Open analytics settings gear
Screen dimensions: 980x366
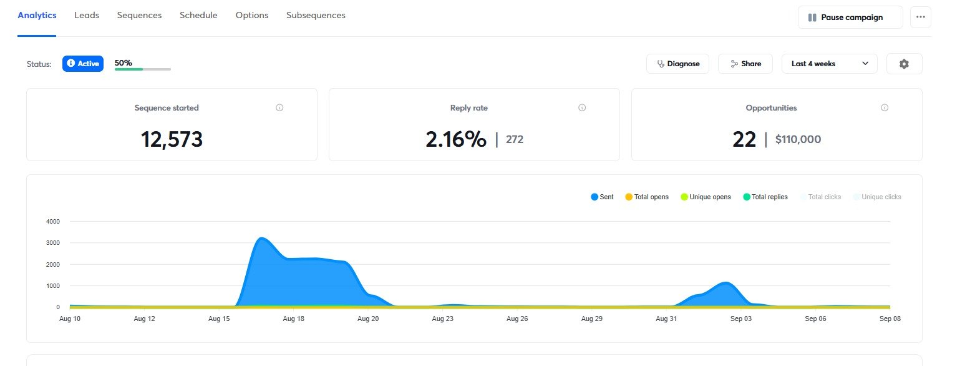pyautogui.click(x=904, y=64)
